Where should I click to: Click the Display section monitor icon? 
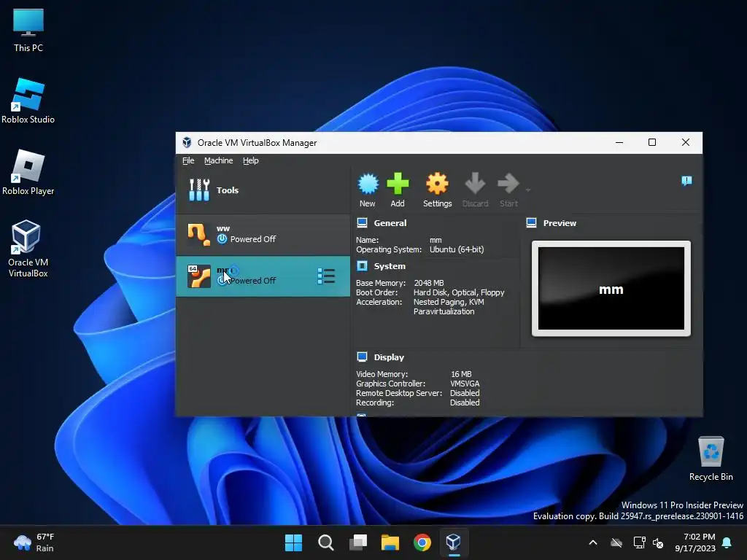362,357
